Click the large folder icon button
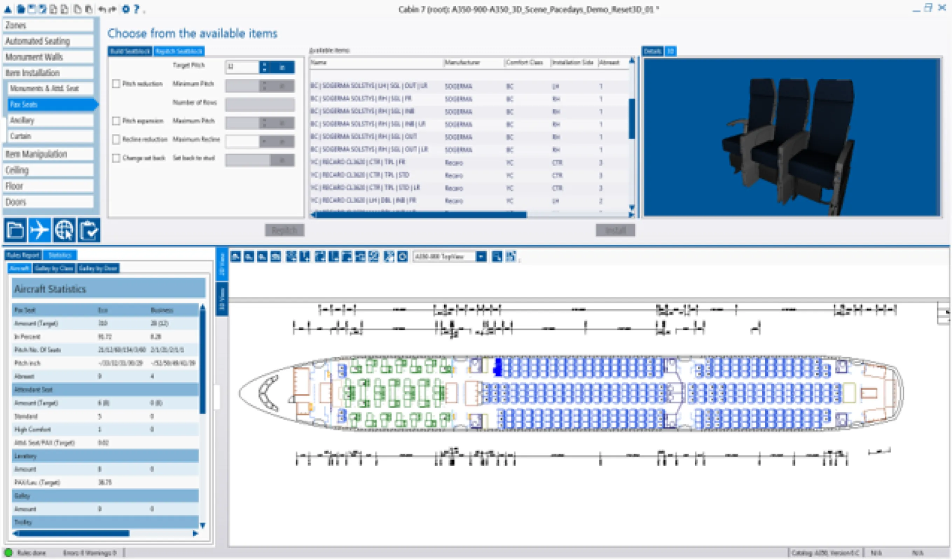The height and width of the screenshot is (560, 952). point(15,230)
